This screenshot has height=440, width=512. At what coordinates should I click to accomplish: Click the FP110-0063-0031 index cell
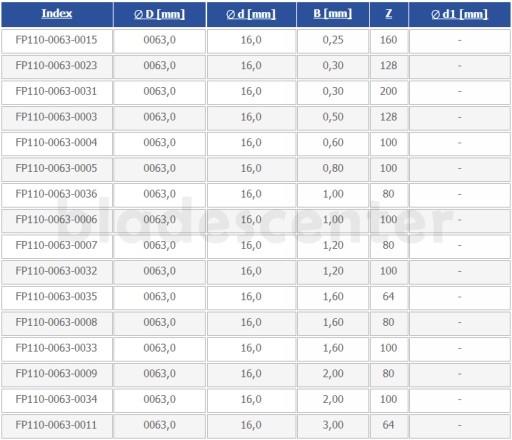[57, 92]
